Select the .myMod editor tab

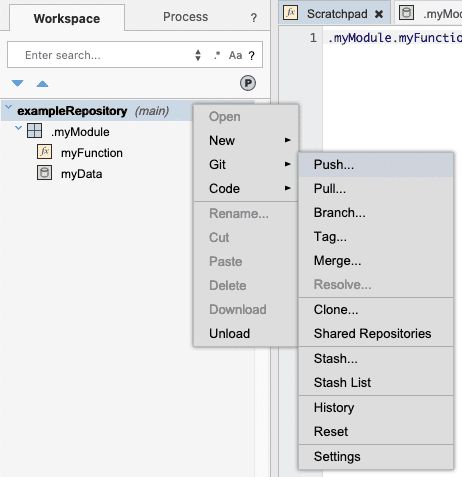click(429, 13)
